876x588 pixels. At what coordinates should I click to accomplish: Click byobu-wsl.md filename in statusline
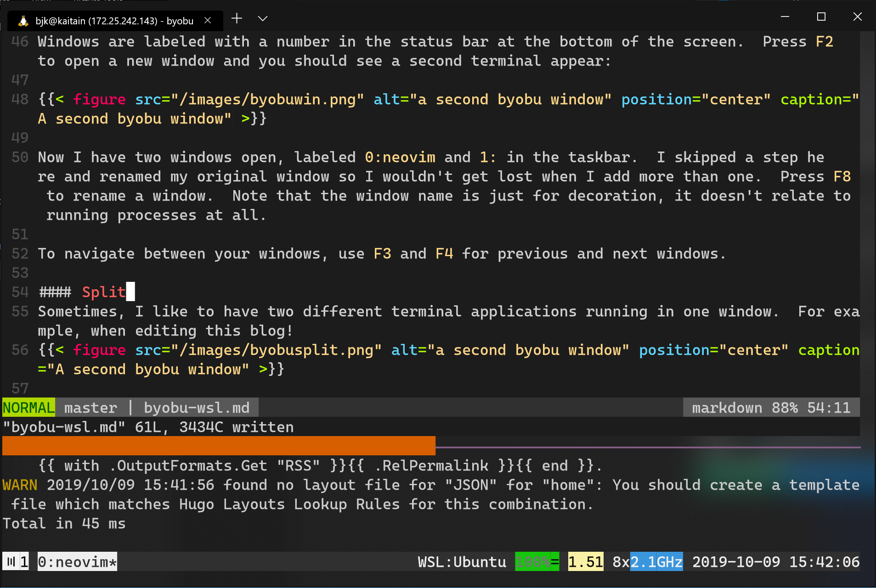click(x=196, y=408)
